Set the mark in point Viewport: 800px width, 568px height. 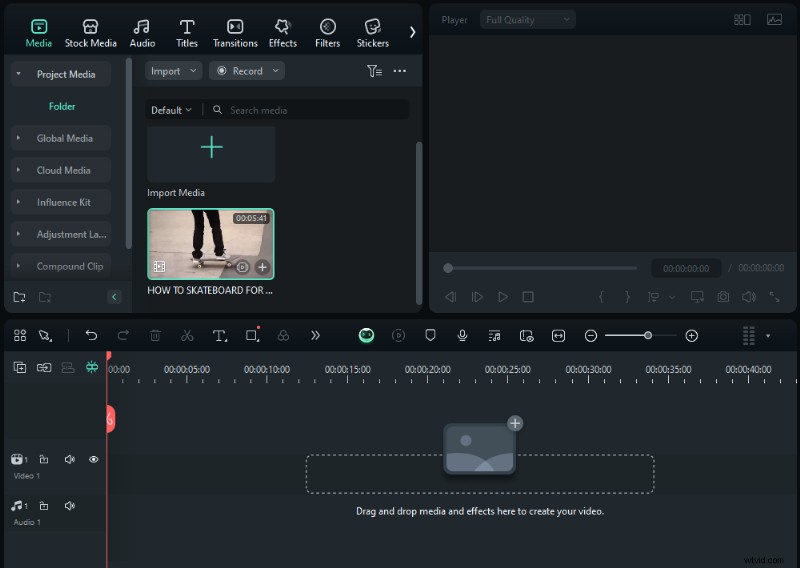pos(601,297)
